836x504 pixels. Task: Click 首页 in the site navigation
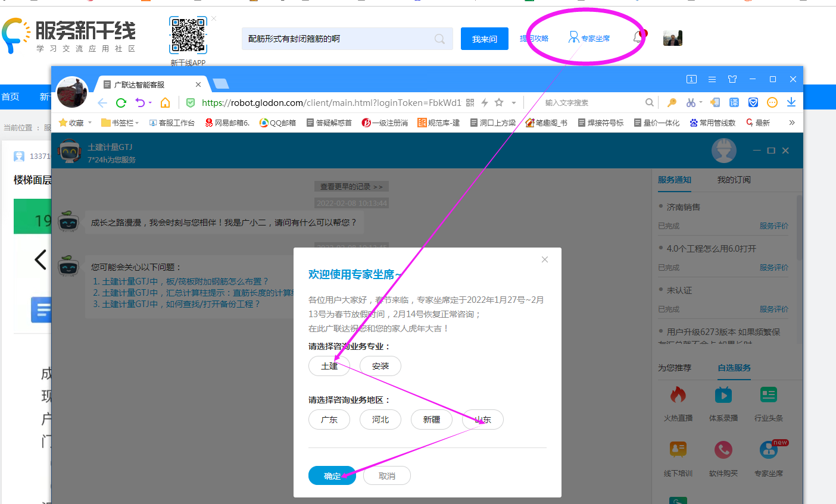coord(10,96)
